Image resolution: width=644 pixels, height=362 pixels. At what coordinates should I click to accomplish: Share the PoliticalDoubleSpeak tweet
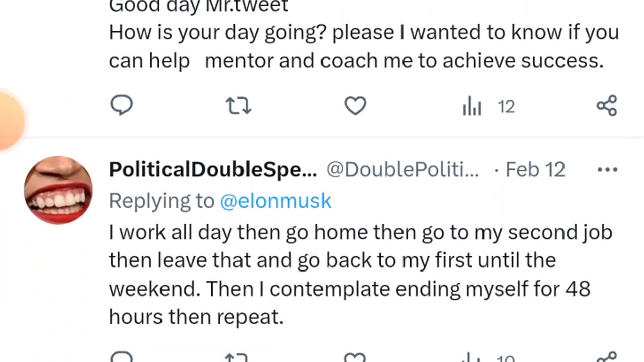click(607, 358)
